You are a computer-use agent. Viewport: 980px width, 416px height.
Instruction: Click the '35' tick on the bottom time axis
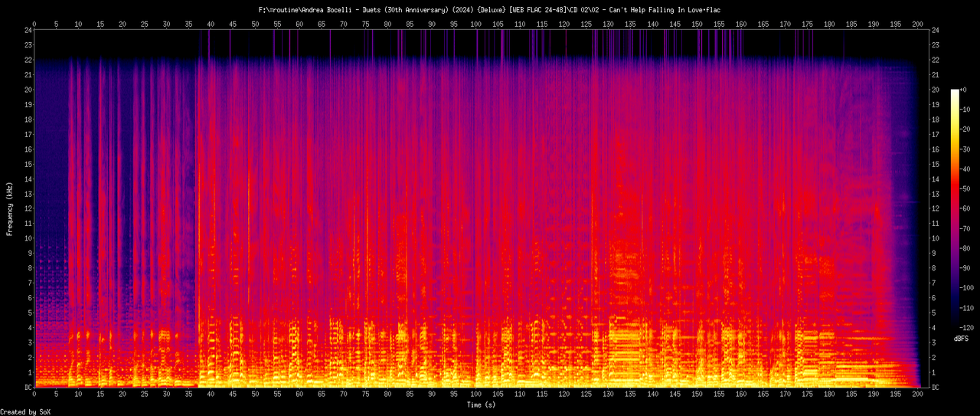(x=189, y=395)
